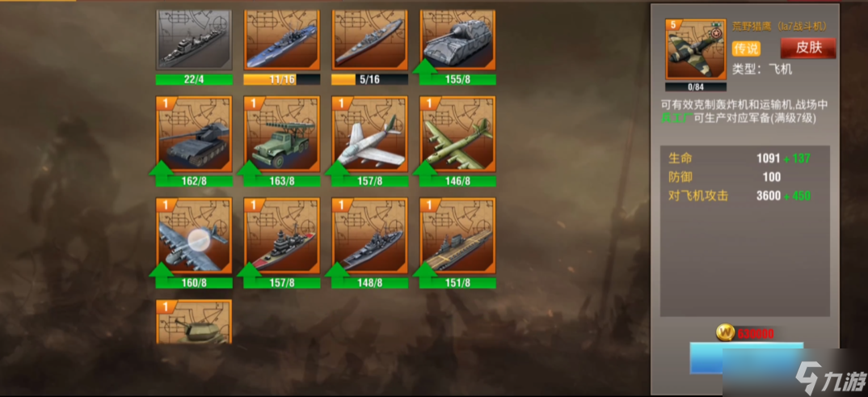
Task: Pick the cruiser card showing 157/8
Action: click(282, 236)
